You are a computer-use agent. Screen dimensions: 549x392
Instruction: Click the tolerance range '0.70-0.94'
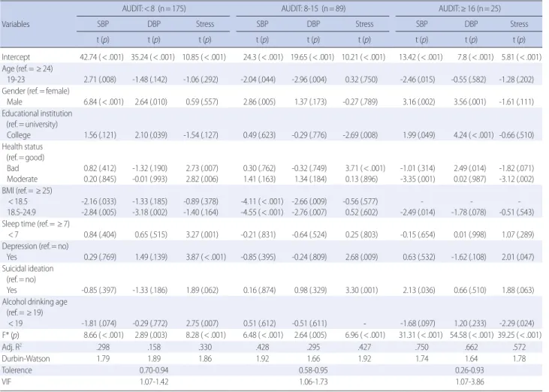point(154,370)
